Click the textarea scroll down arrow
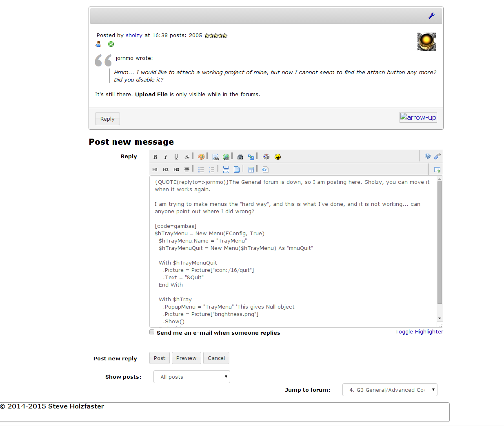The width and height of the screenshot is (504, 426). click(440, 318)
